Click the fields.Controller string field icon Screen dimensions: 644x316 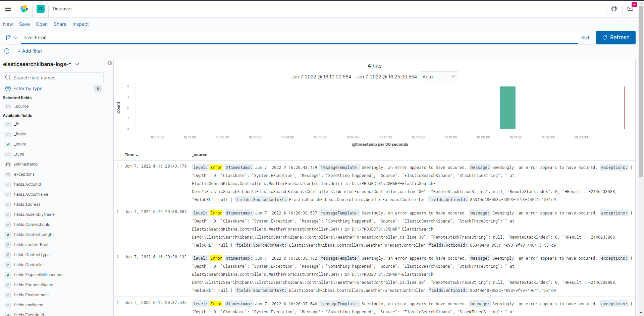tap(8, 265)
